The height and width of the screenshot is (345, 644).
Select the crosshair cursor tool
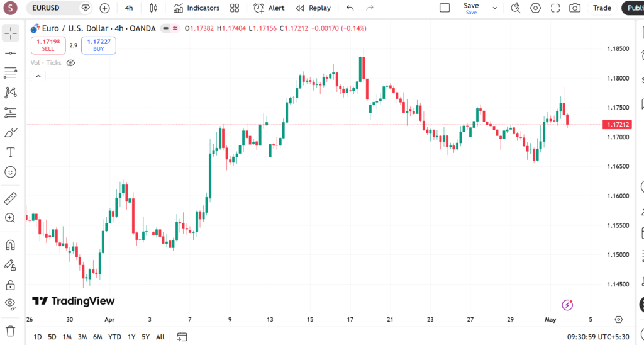click(x=11, y=33)
